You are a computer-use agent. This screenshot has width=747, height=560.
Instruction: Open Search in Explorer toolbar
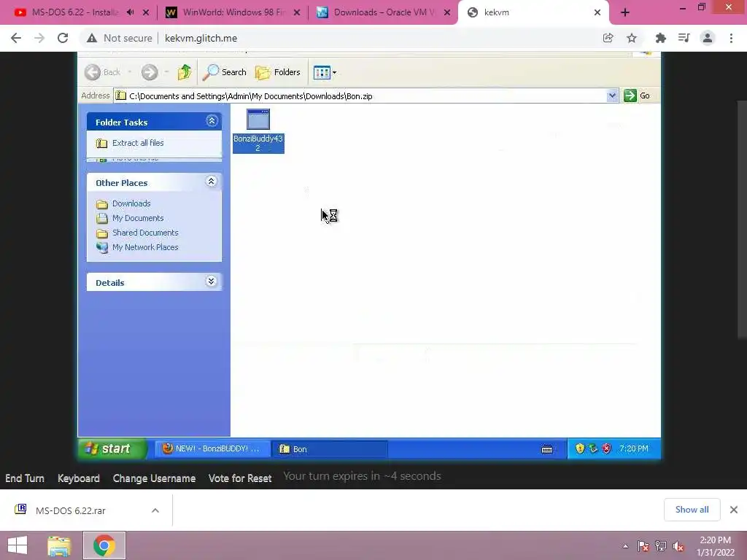click(x=225, y=72)
